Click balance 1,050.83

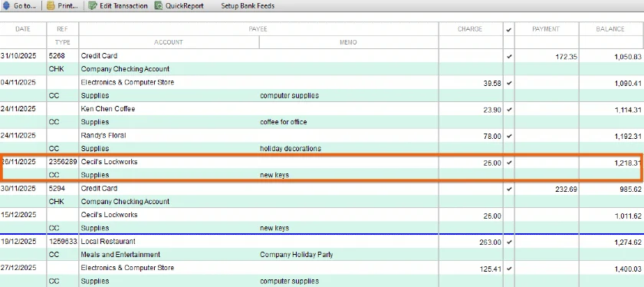628,57
